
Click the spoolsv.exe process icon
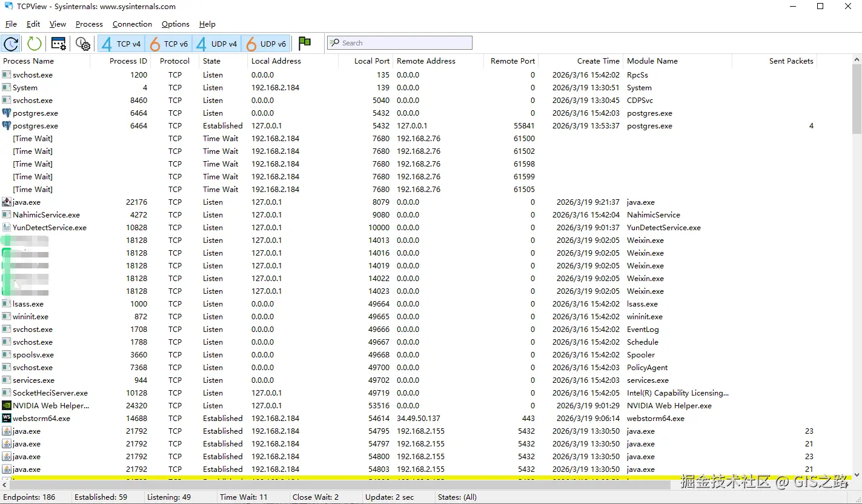point(6,355)
